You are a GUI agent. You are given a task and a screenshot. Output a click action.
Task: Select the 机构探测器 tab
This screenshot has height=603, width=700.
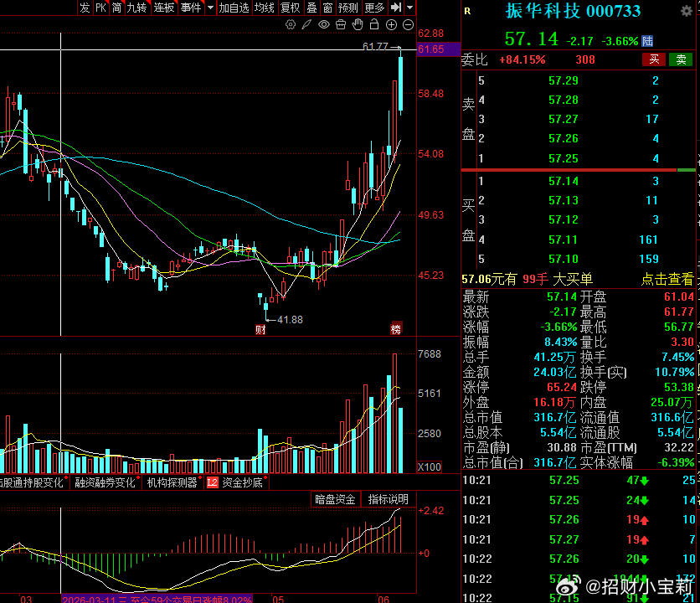click(x=172, y=483)
